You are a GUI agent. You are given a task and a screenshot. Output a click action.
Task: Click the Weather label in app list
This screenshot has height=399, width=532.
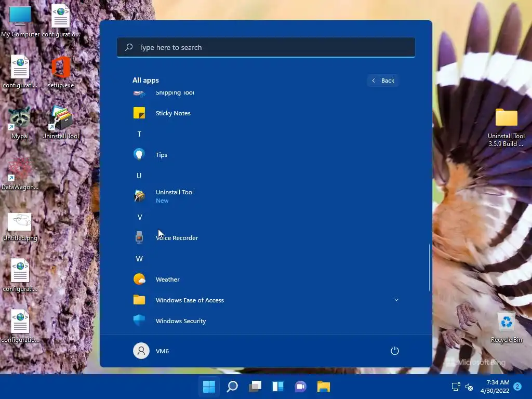[168, 279]
